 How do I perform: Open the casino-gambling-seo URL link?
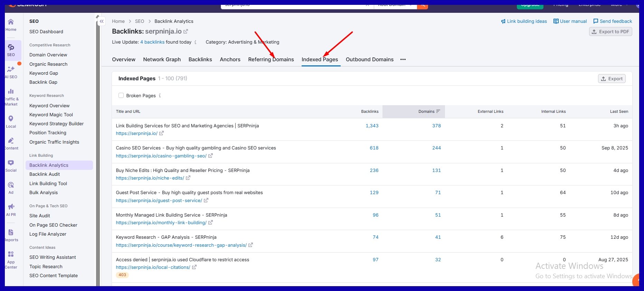[x=161, y=156]
